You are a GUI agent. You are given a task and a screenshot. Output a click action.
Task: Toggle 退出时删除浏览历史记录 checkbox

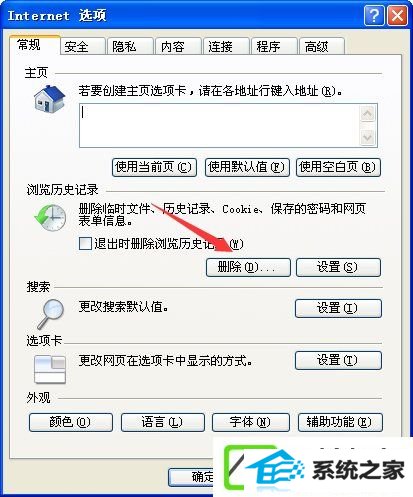[85, 244]
